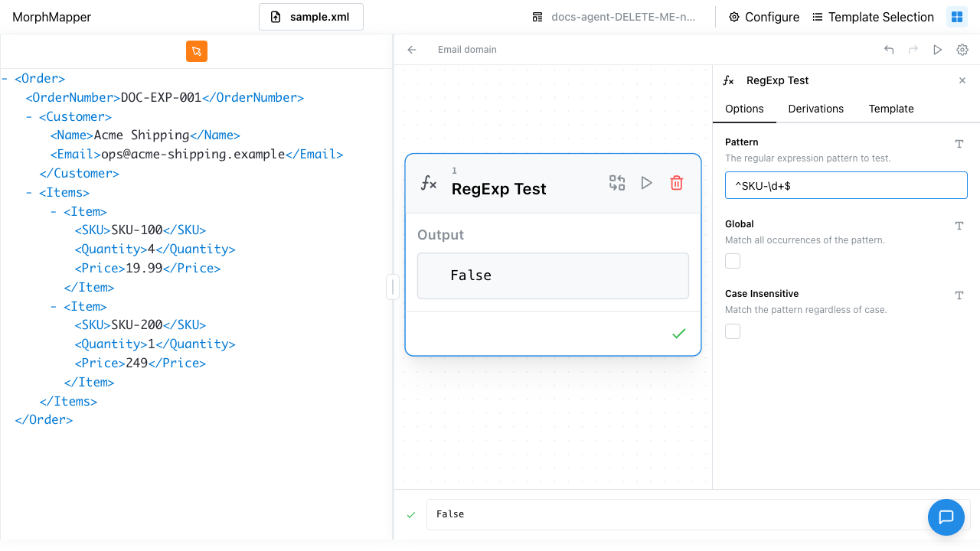Screen dimensions: 980x551
Task: Enable the Global checkbox
Action: pos(733,262)
